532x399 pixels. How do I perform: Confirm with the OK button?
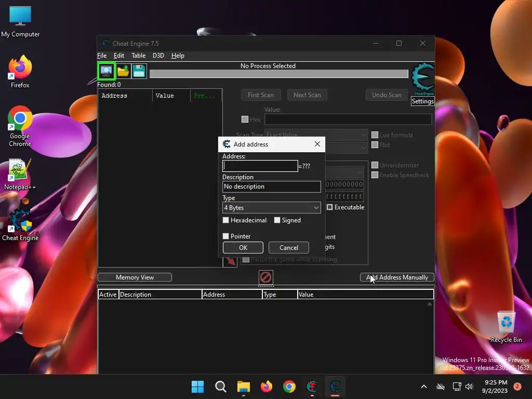pos(243,248)
